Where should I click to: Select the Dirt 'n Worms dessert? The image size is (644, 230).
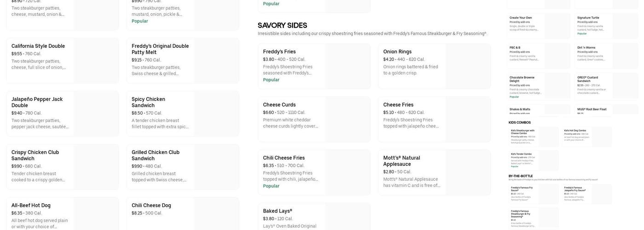(x=586, y=47)
